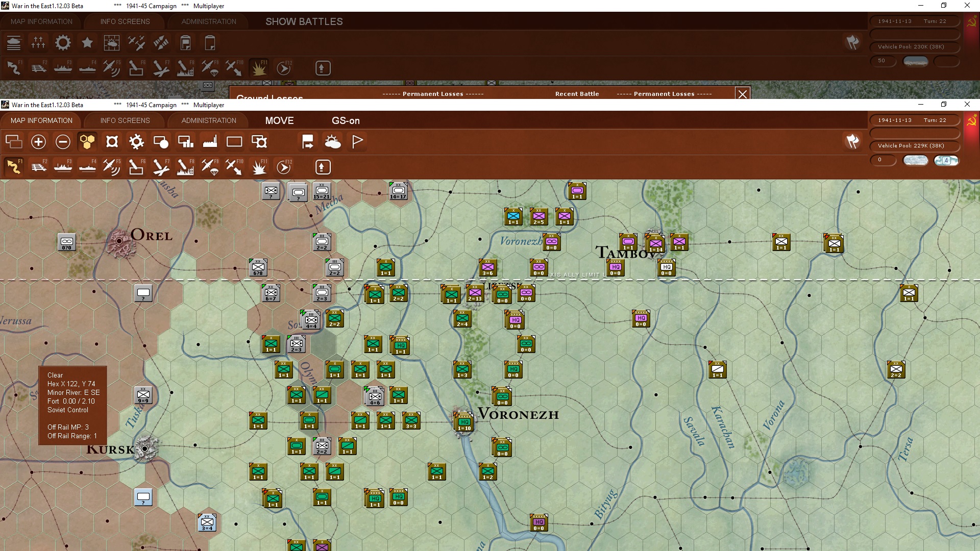Viewport: 980px width, 551px height.
Task: Select Info Screens tab in the background window
Action: [125, 21]
